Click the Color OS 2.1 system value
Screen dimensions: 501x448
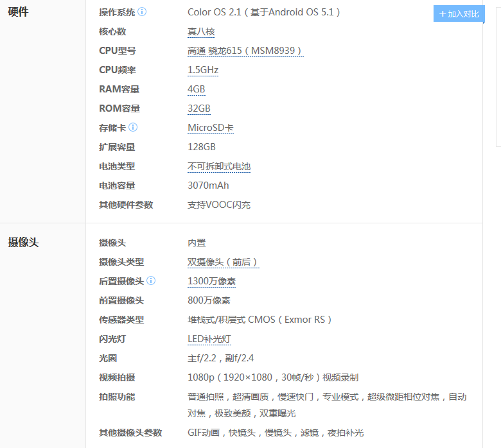click(x=263, y=12)
